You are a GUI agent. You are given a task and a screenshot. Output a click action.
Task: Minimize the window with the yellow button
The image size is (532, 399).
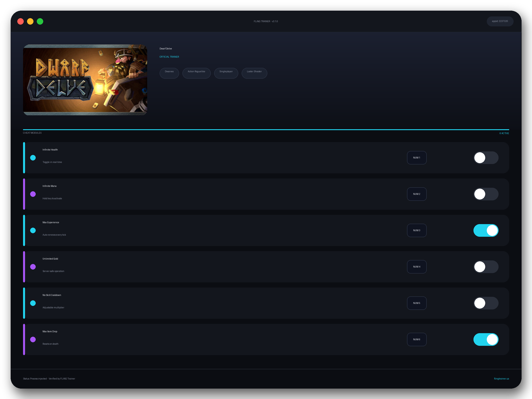click(x=30, y=22)
